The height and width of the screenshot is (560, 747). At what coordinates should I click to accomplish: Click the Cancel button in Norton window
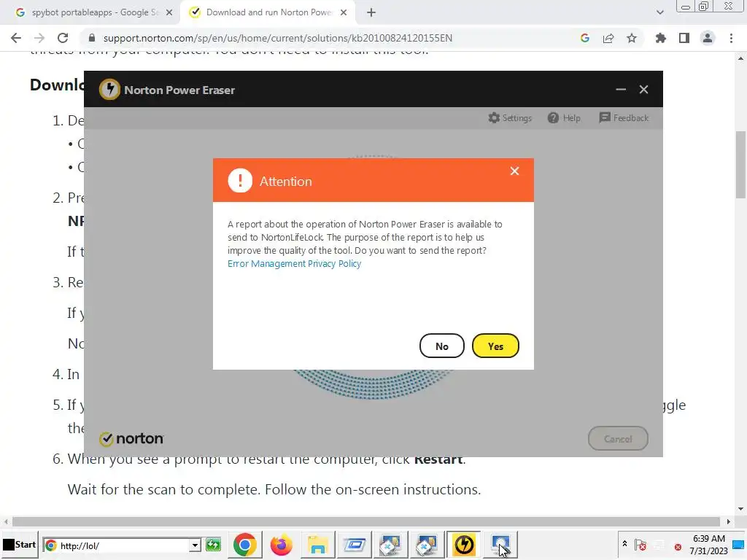[x=618, y=438]
